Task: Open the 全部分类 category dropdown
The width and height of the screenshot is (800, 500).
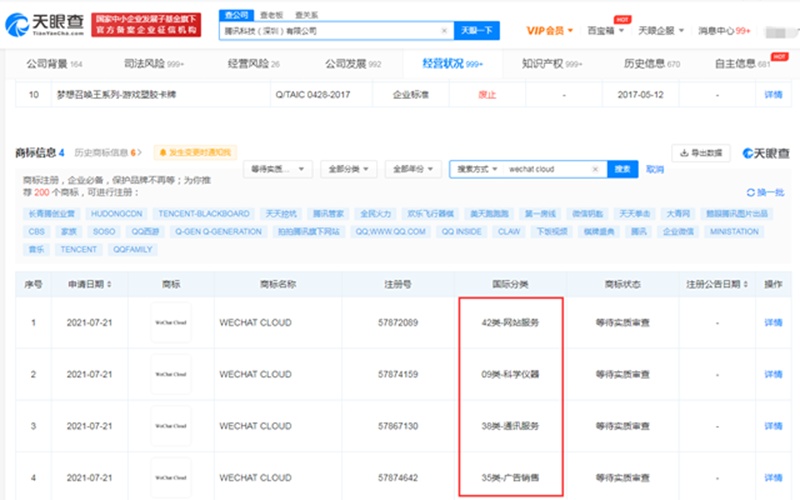Action: (x=348, y=169)
